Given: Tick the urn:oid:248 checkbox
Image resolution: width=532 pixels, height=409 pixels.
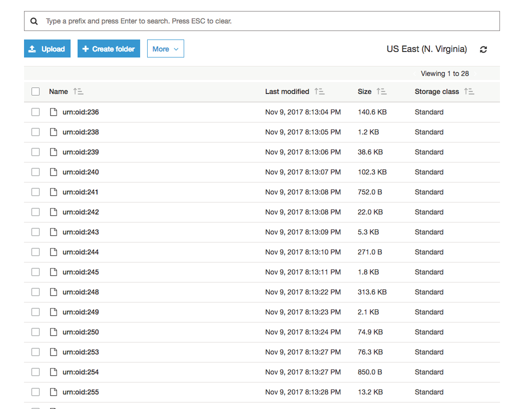Looking at the screenshot, I should 36,292.
